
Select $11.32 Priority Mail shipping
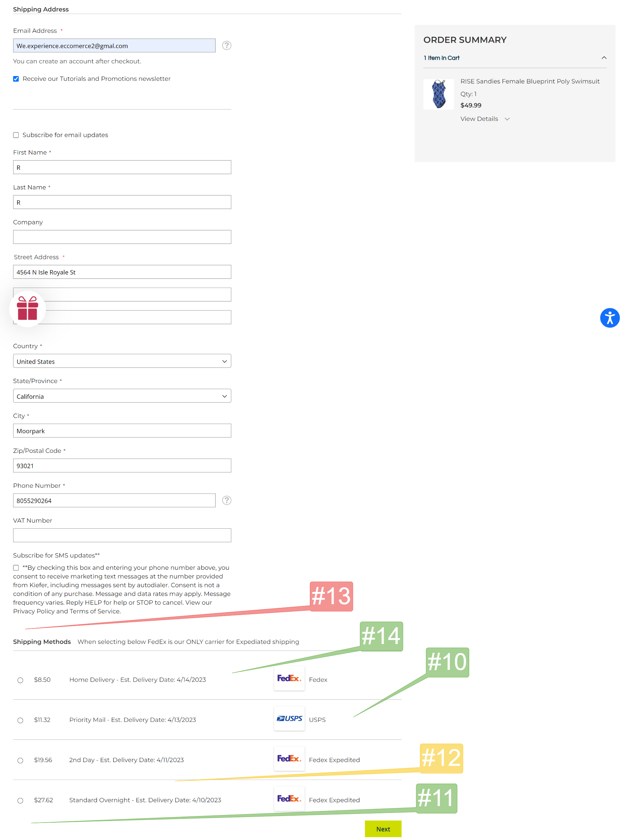point(21,721)
